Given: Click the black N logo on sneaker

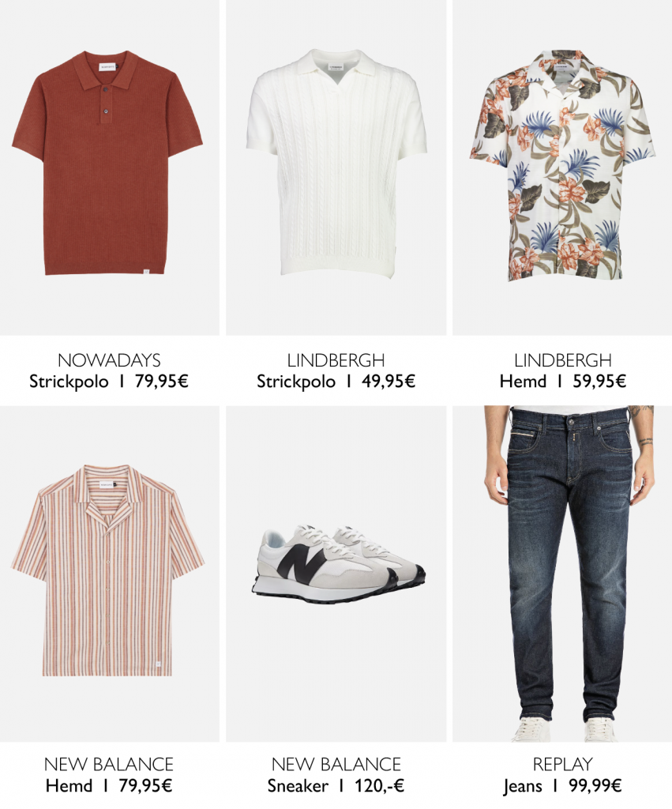Looking at the screenshot, I should pyautogui.click(x=304, y=564).
